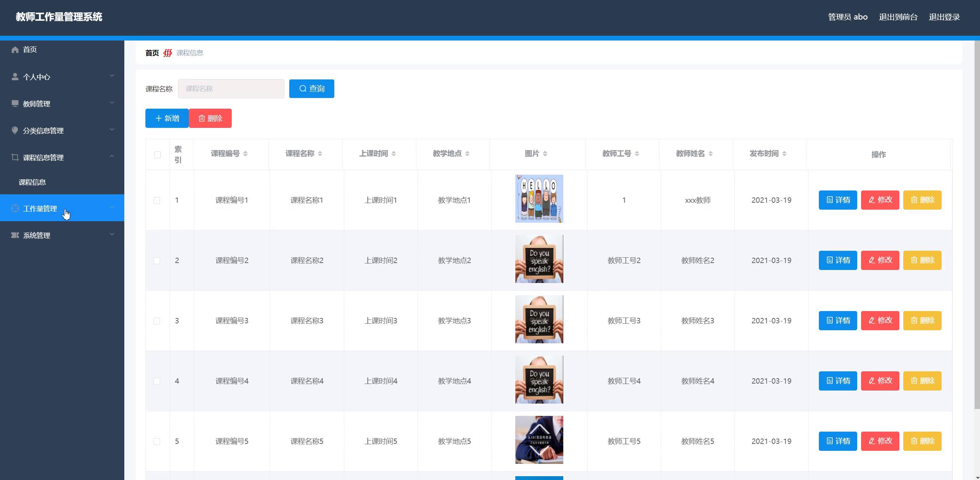The width and height of the screenshot is (980, 480).
Task: Click the 退出登录 link
Action: click(x=944, y=17)
